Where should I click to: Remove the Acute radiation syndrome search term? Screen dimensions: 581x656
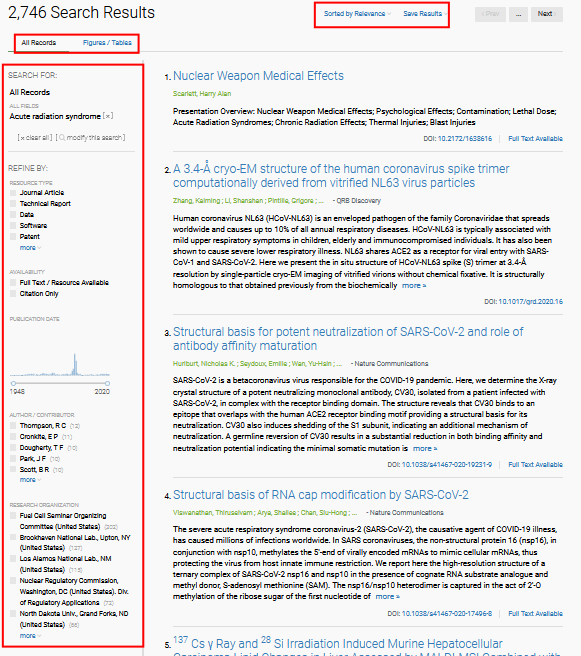tap(108, 116)
